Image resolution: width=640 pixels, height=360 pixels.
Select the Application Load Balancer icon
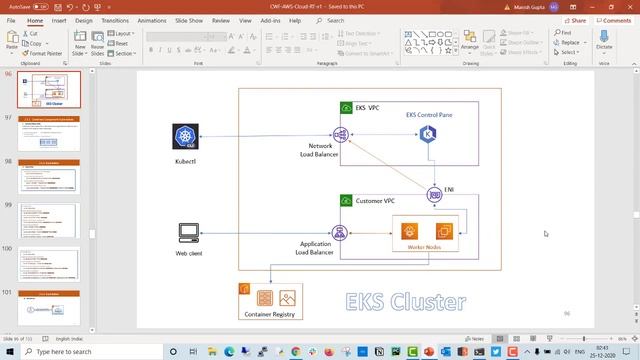[x=340, y=233]
